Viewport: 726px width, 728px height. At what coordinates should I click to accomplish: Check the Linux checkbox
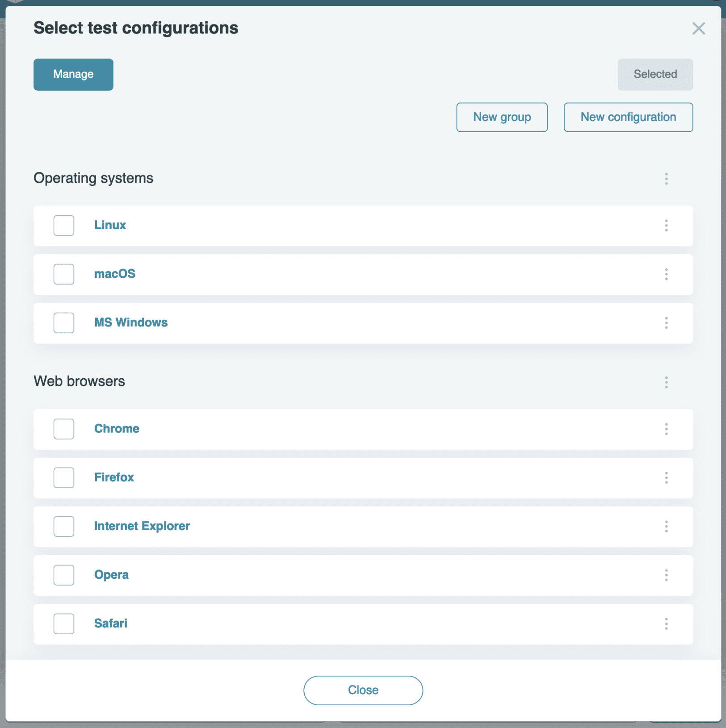(63, 226)
